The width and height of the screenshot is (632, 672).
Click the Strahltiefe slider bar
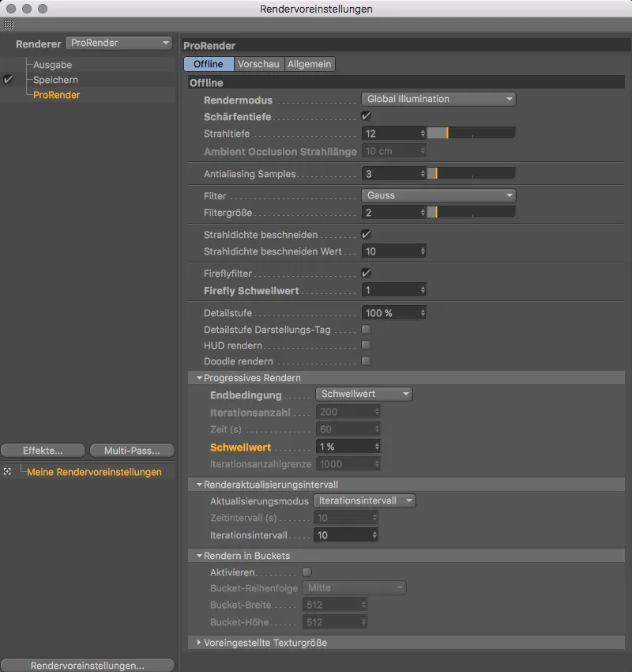472,133
